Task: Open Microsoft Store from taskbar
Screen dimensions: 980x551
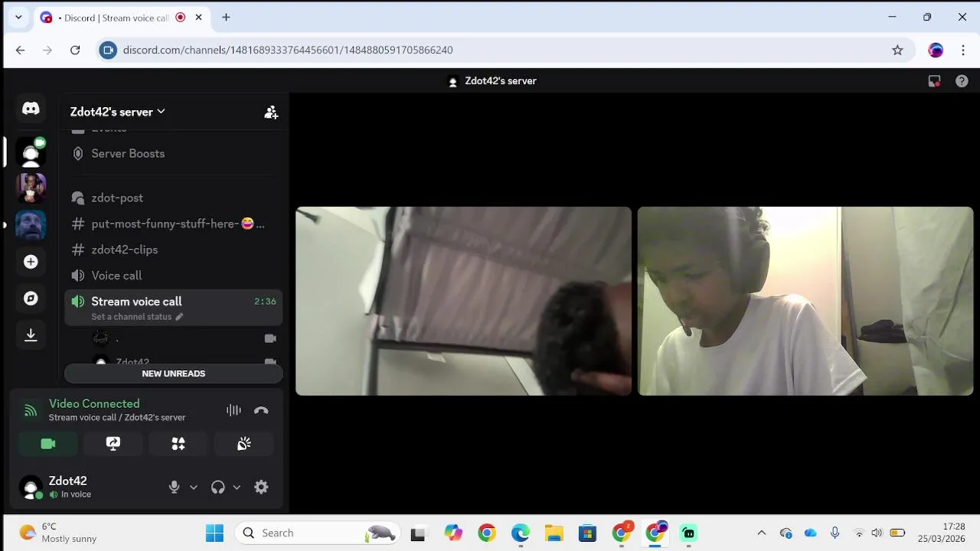Action: tap(587, 533)
